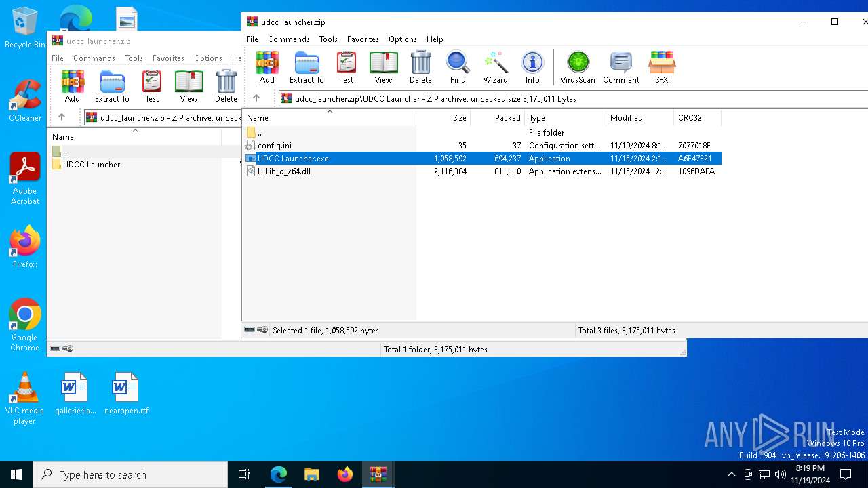Select Firefox desktop shortcut
The image size is (868, 488).
coord(24,247)
